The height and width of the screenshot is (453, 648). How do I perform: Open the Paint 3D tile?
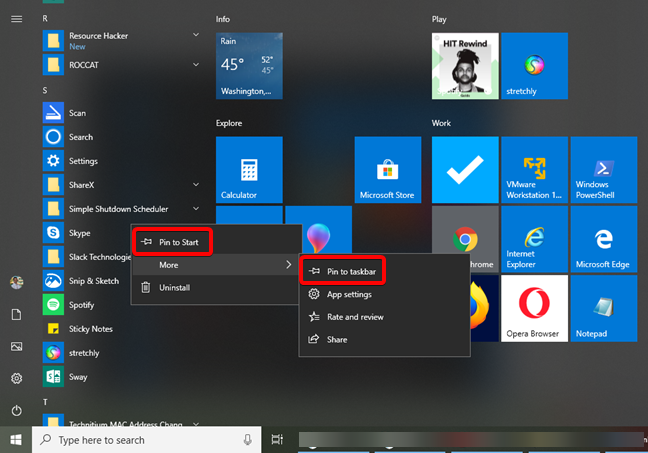click(319, 230)
